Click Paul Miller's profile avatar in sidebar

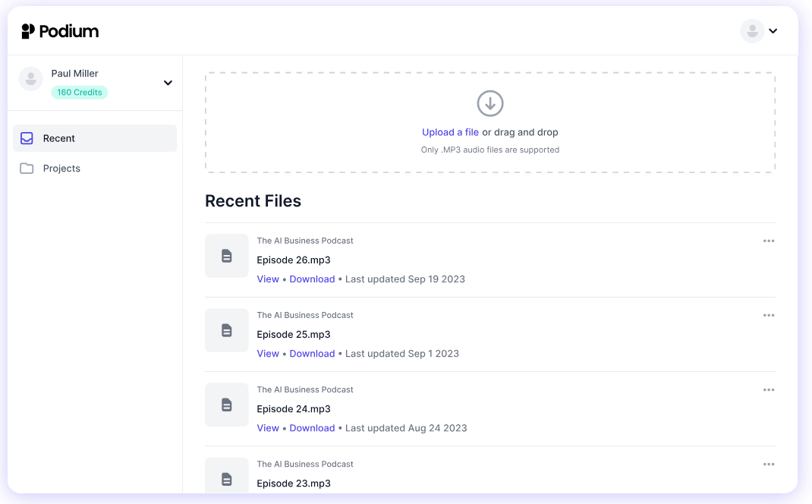click(30, 78)
